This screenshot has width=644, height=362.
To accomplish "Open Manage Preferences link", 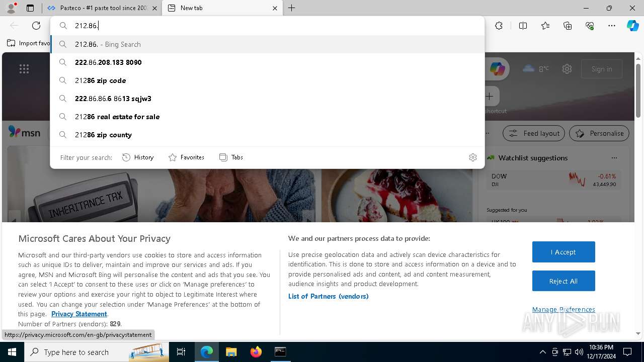I will [x=563, y=309].
